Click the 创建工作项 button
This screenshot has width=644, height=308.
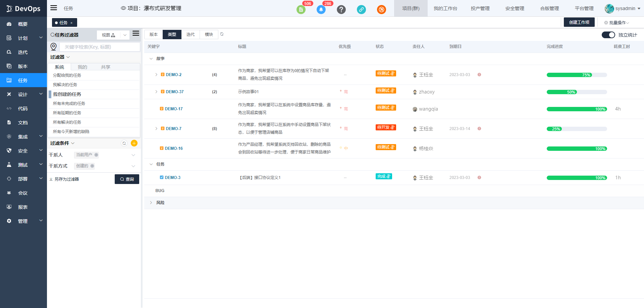tap(579, 22)
